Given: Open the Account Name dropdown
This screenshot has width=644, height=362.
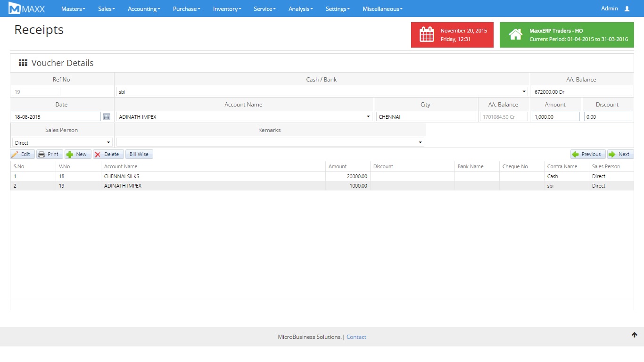Looking at the screenshot, I should coord(368,117).
